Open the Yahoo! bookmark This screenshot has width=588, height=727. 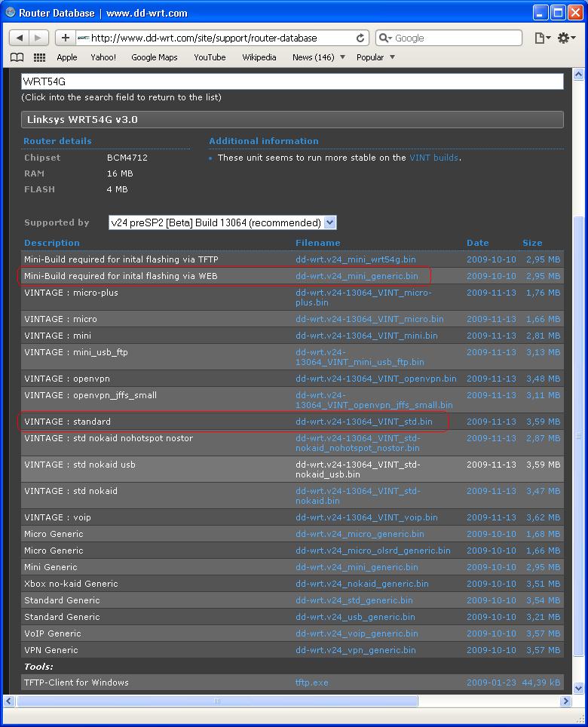pyautogui.click(x=103, y=57)
